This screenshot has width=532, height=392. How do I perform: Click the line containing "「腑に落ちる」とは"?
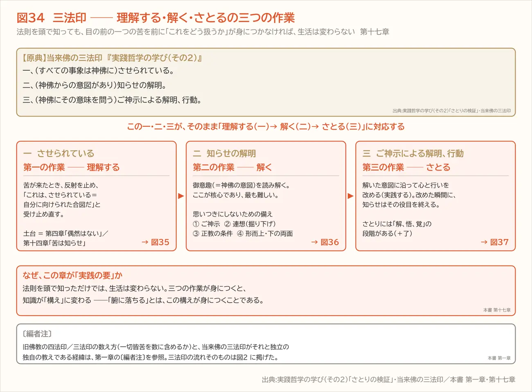(144, 300)
